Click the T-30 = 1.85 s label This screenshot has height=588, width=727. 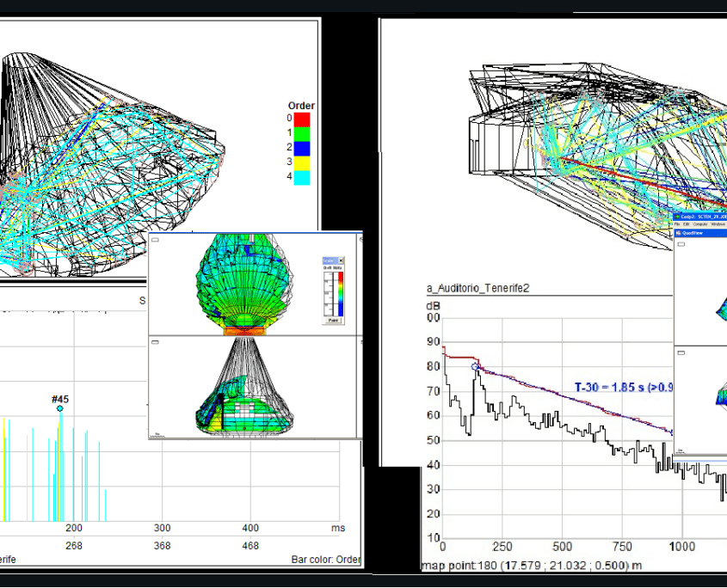point(624,388)
